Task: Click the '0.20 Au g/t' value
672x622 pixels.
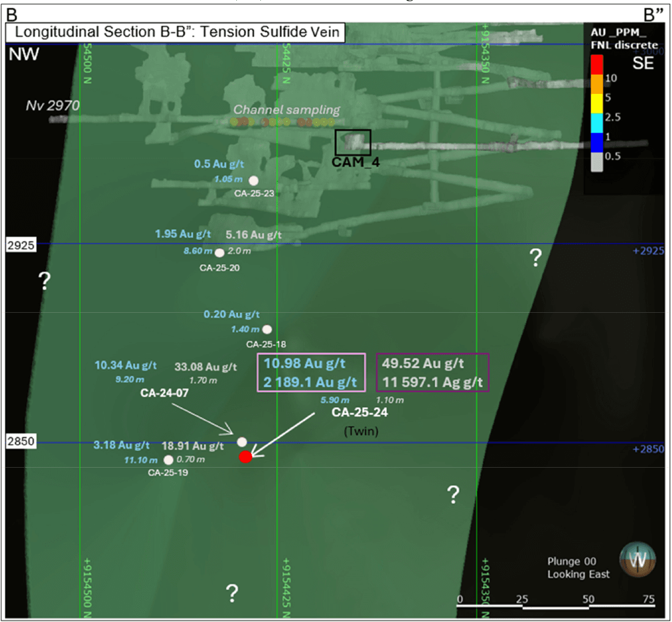Action: tap(232, 315)
